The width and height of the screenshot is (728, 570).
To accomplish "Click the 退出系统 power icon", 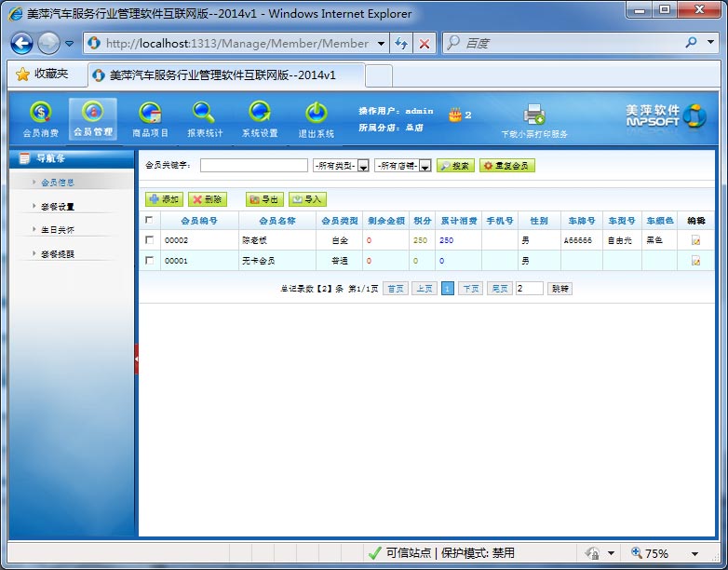I will (x=316, y=113).
